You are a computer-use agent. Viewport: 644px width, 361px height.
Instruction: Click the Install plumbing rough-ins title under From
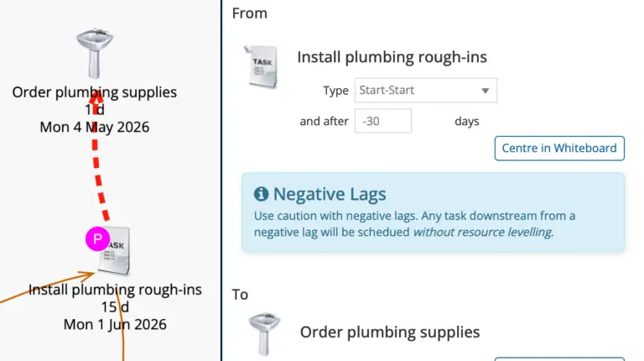pos(392,57)
